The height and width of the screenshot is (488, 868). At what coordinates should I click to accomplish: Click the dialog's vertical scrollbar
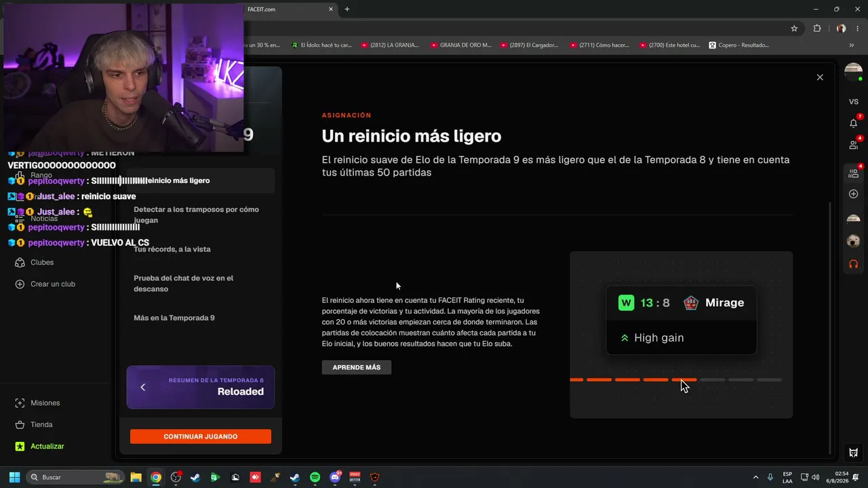[x=830, y=329]
